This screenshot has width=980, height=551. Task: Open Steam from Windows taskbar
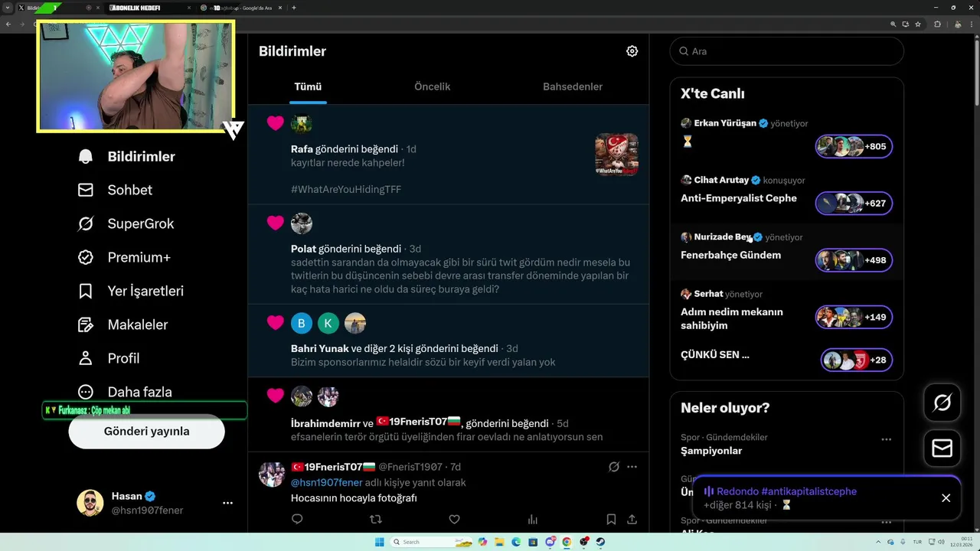(600, 542)
